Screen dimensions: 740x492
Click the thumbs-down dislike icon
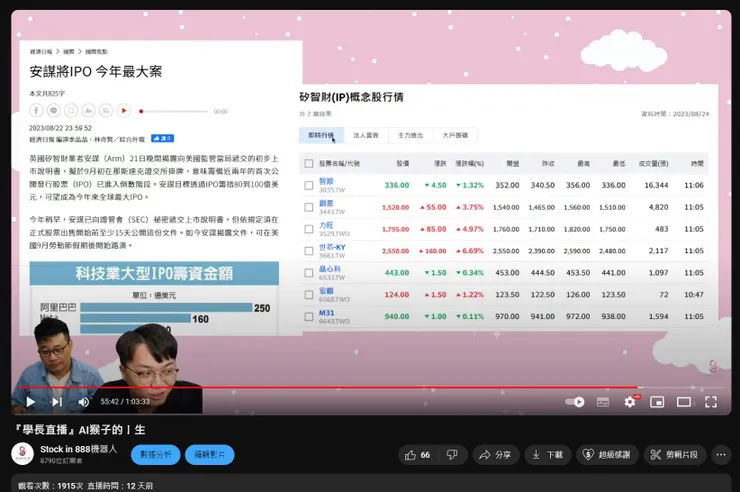[x=452, y=455]
